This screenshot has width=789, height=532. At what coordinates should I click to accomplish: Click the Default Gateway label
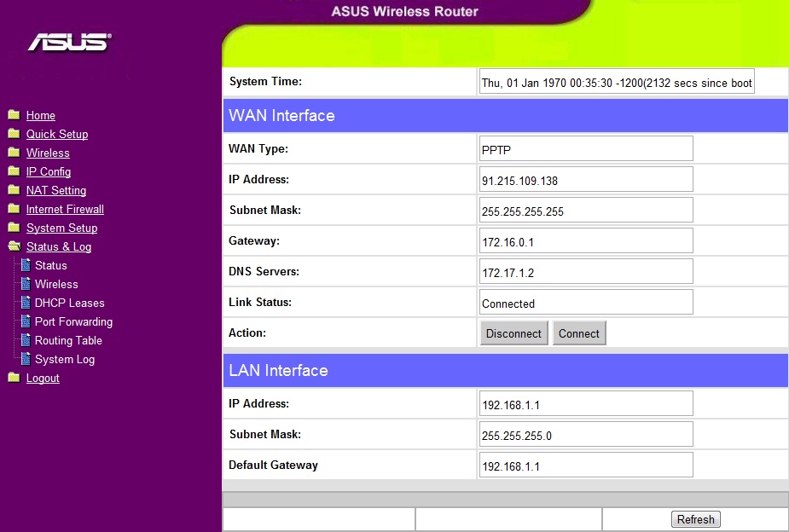[x=273, y=465]
